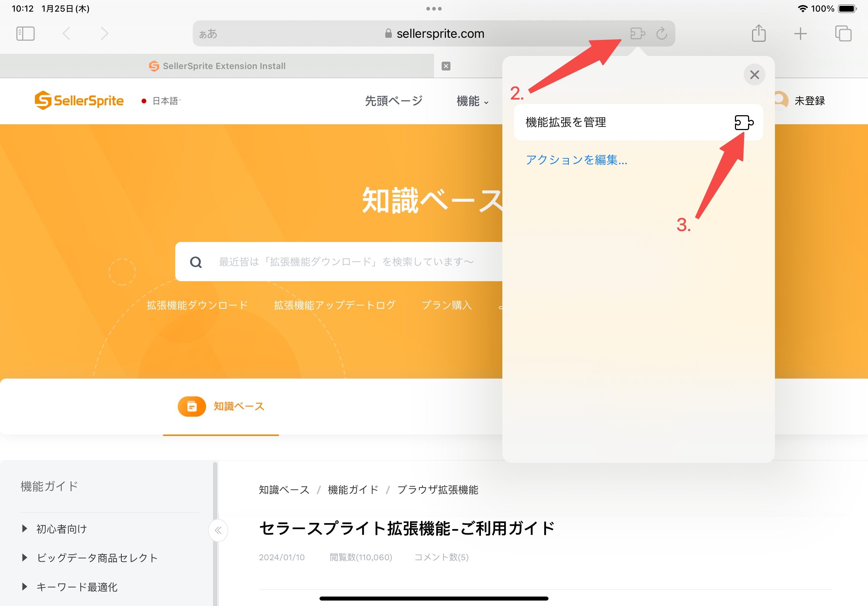Viewport: 868px width, 606px height.
Task: Reload the page with the refresh icon
Action: pyautogui.click(x=662, y=34)
